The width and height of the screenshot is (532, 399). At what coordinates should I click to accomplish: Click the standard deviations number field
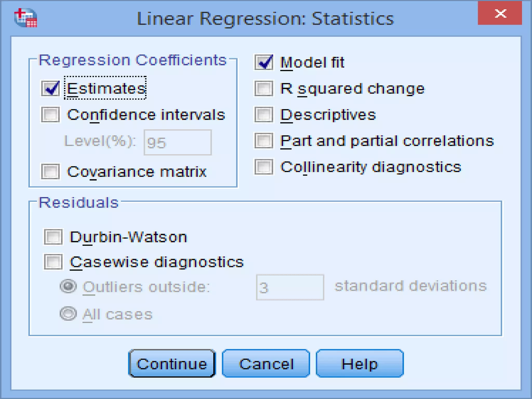coord(290,287)
